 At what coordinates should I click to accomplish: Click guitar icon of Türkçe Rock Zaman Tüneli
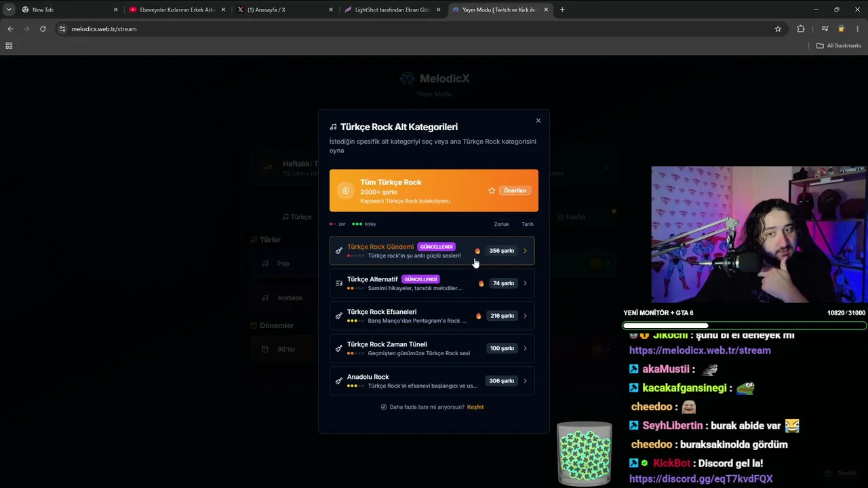pyautogui.click(x=339, y=348)
